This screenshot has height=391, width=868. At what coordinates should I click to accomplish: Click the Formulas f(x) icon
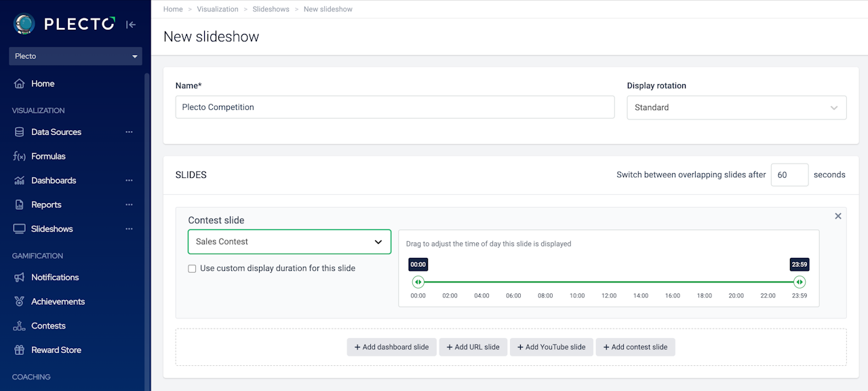19,156
